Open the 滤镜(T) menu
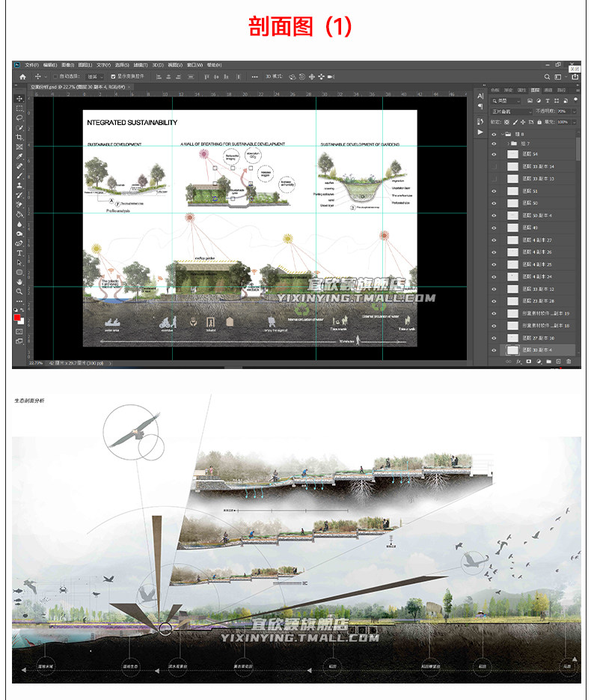 coord(141,65)
